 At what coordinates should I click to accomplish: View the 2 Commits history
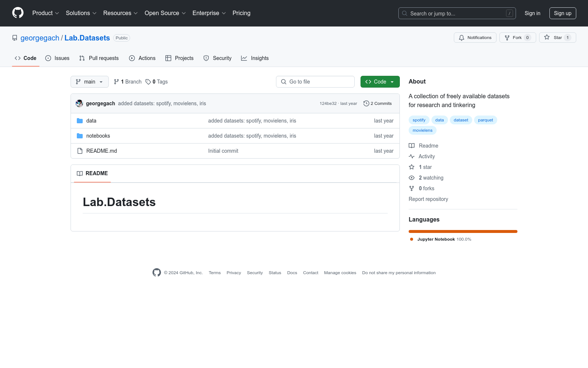[377, 103]
